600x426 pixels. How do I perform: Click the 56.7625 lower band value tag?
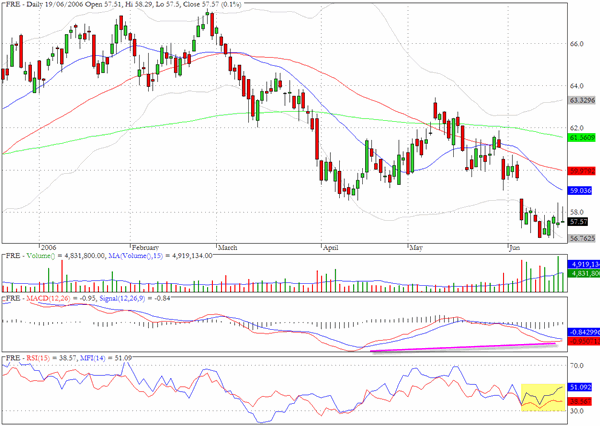point(582,238)
